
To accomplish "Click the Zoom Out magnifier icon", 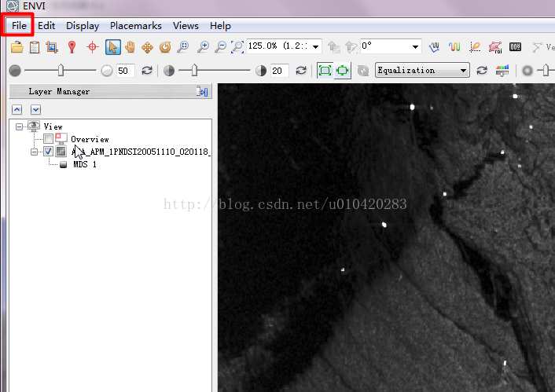I will click(x=221, y=46).
